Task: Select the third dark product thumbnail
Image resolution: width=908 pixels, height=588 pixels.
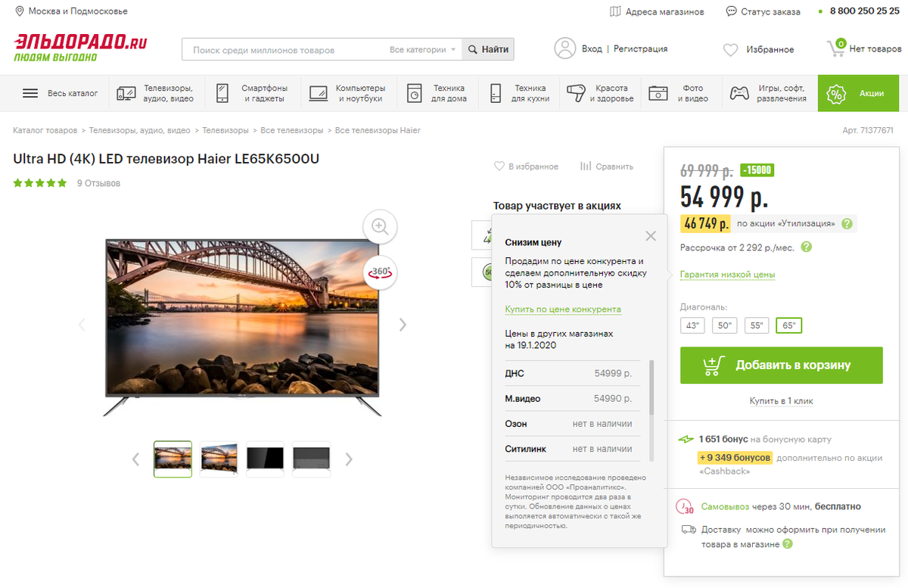Action: click(x=265, y=459)
